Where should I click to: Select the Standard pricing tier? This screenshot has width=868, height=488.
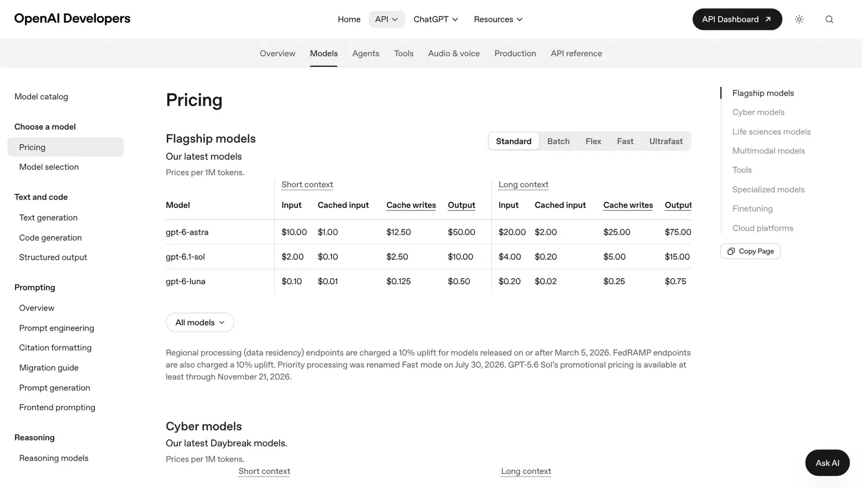tap(514, 141)
